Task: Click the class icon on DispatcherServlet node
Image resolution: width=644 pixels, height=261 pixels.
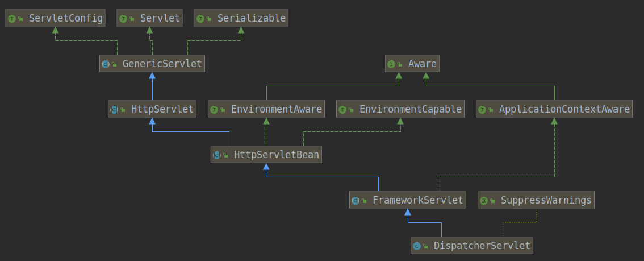Action: tap(417, 246)
